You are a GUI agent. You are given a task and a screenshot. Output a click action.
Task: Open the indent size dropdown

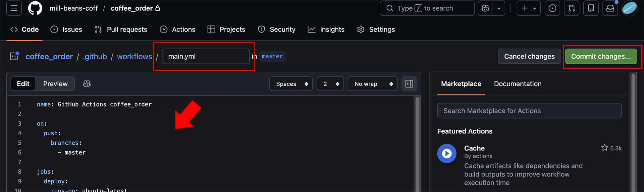(330, 84)
